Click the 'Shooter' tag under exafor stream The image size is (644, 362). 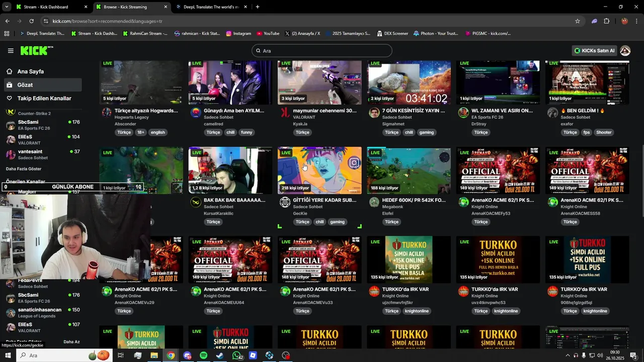pos(604,132)
